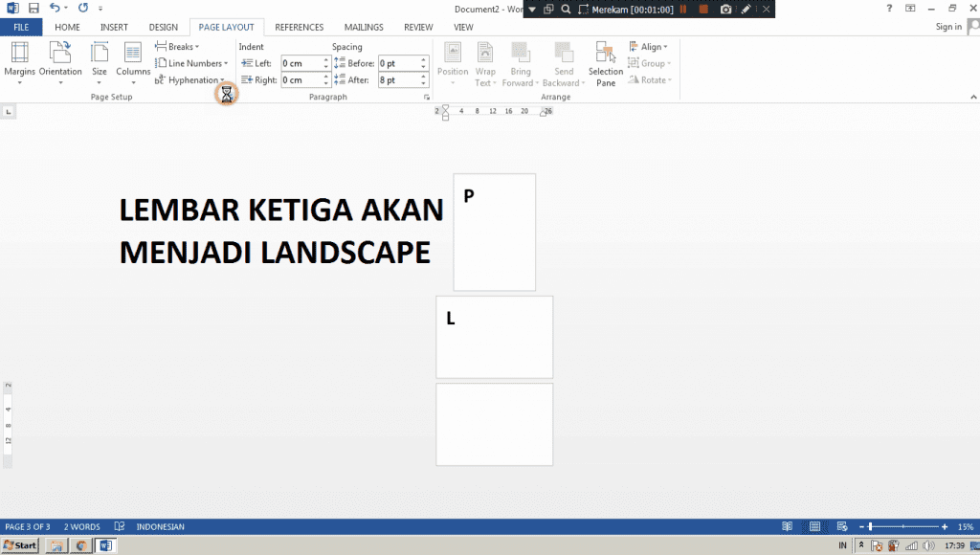The width and height of the screenshot is (980, 555).
Task: Click the Spacing Before input field
Action: tap(397, 63)
